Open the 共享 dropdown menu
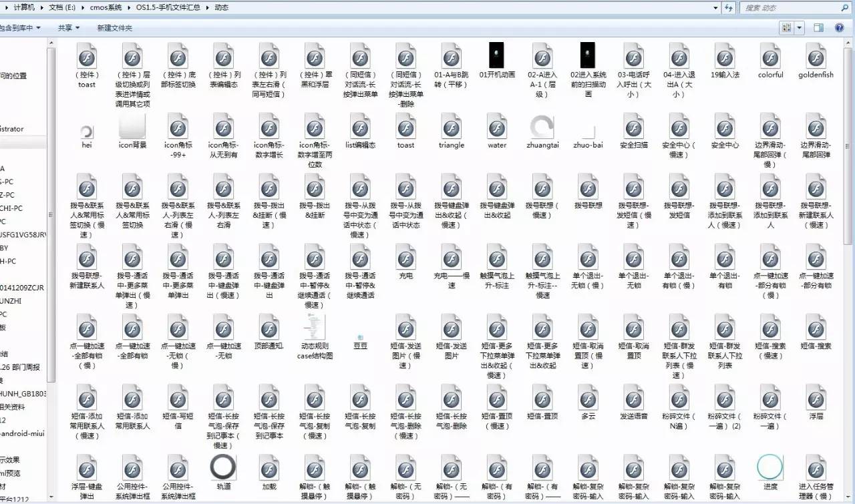Viewport: 855px width, 504px height. tap(68, 28)
